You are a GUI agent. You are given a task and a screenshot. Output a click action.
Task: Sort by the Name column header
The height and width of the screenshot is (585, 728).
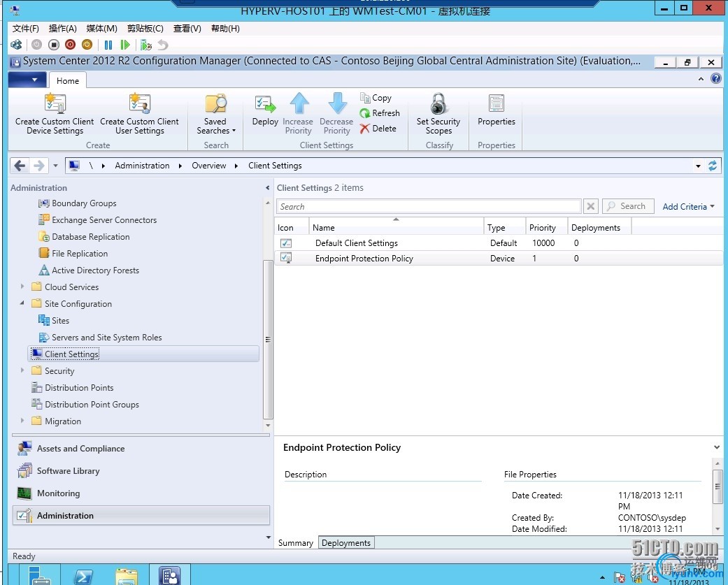(396, 227)
